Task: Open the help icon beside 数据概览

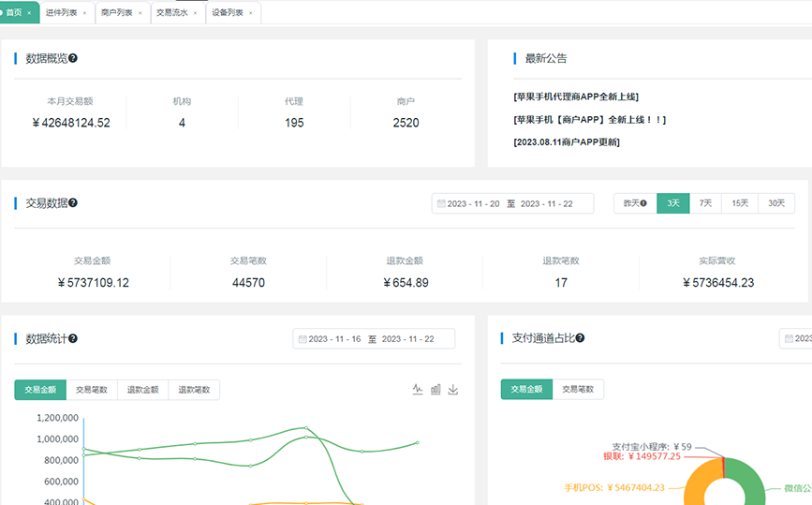Action: coord(73,58)
